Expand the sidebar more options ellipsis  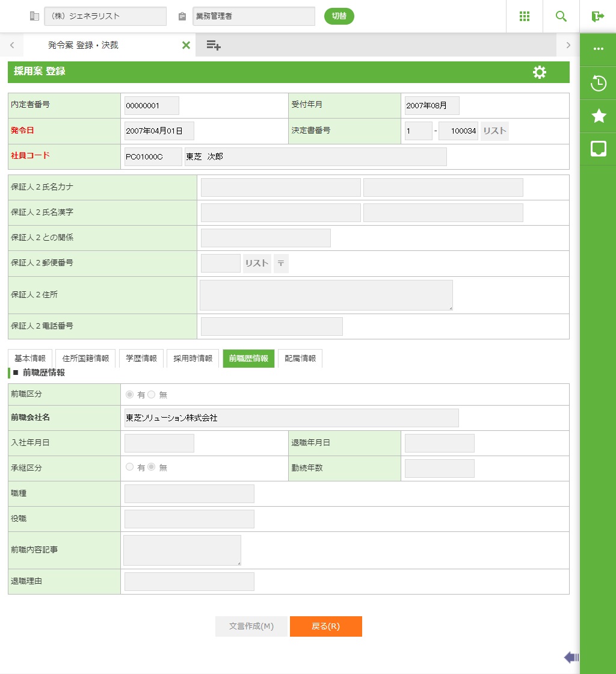point(599,49)
